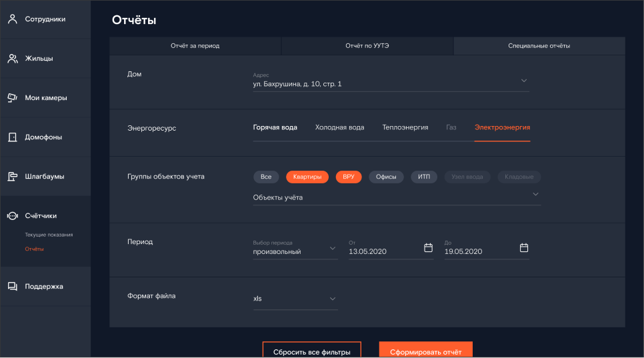Click the Шлагбаумы barrier icon
The width and height of the screenshot is (644, 358).
[x=13, y=177]
